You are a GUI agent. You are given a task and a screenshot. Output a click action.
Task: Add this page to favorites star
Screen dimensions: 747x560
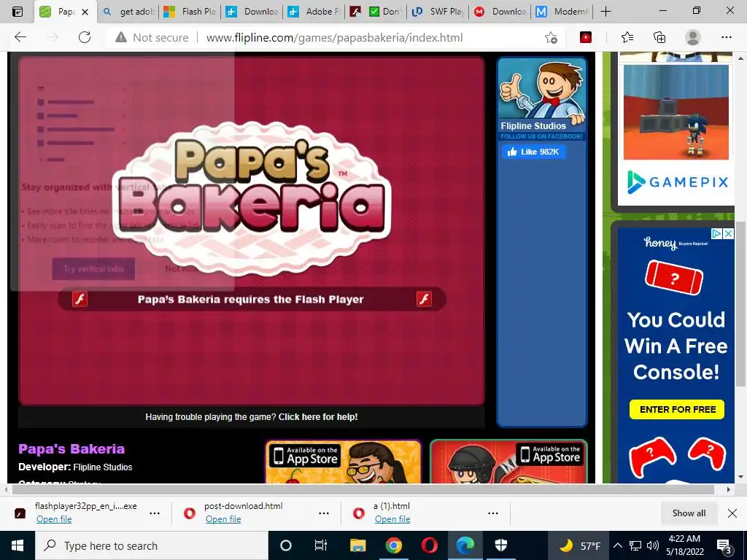pyautogui.click(x=551, y=38)
